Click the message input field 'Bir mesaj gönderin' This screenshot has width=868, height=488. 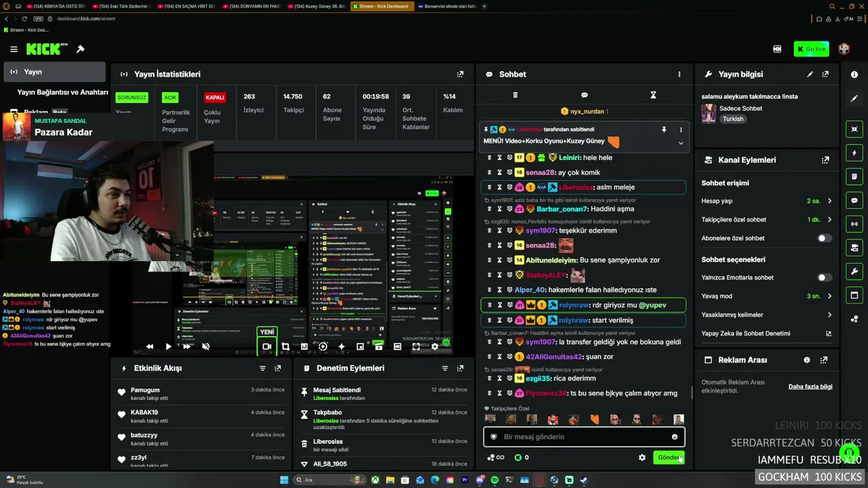[584, 437]
